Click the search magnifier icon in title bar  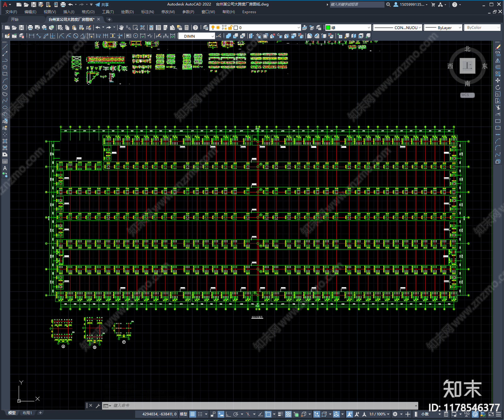[388, 4]
